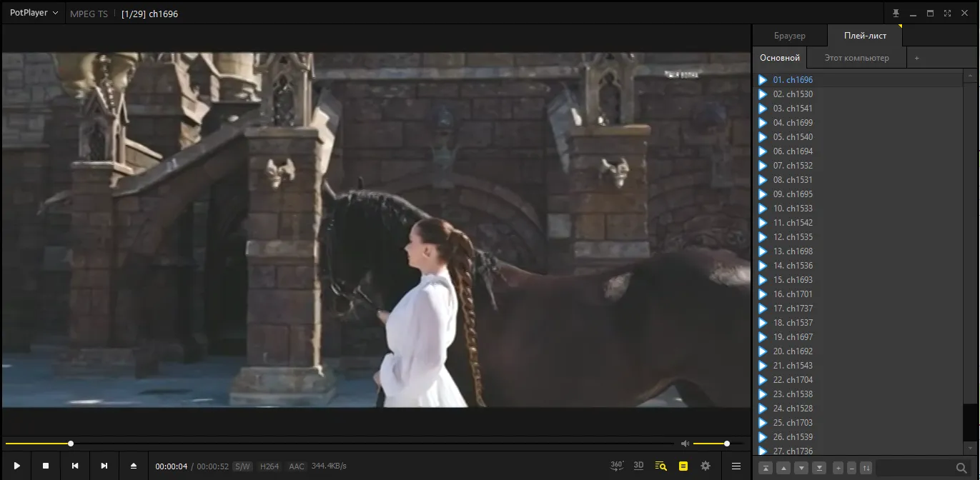Image resolution: width=980 pixels, height=480 pixels.
Task: Move selected item to bottom of playlist
Action: (x=819, y=468)
